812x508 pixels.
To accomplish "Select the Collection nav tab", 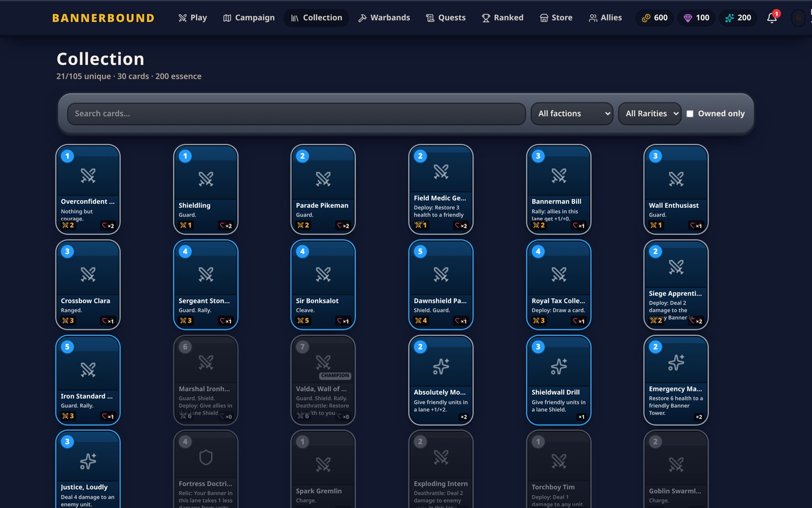I will click(316, 18).
